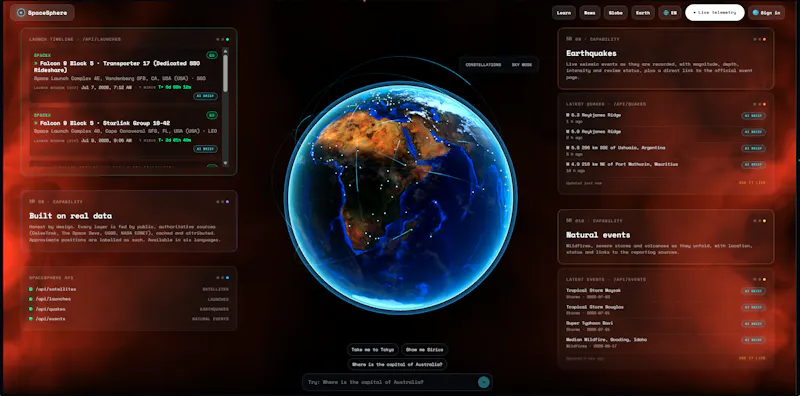Select the Falcon 9 Transporter 17 launch title

click(x=117, y=66)
